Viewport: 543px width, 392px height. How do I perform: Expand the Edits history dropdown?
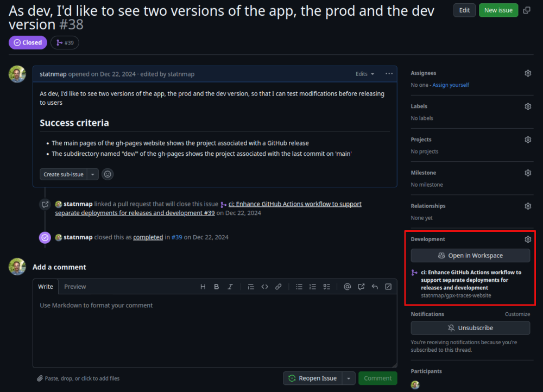click(365, 74)
